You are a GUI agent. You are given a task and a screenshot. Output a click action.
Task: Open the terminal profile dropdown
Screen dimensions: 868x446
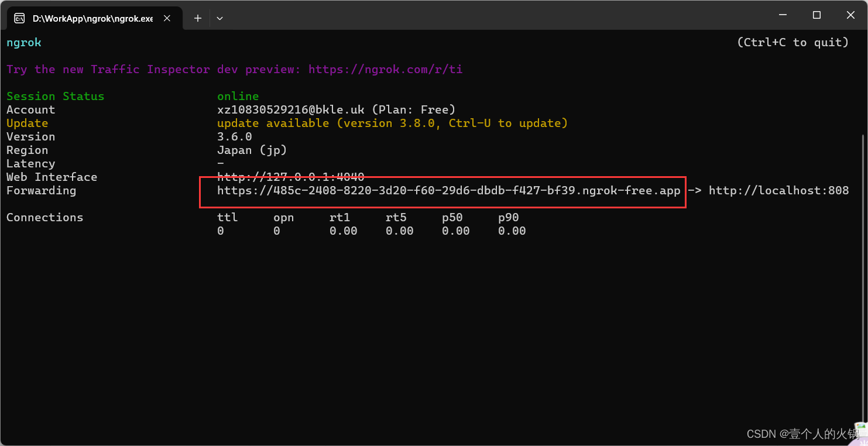(219, 18)
